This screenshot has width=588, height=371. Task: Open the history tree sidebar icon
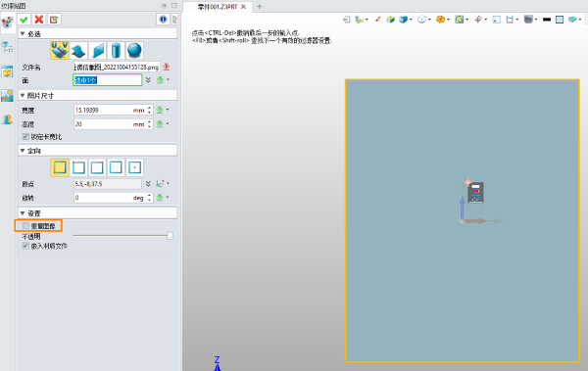click(7, 47)
